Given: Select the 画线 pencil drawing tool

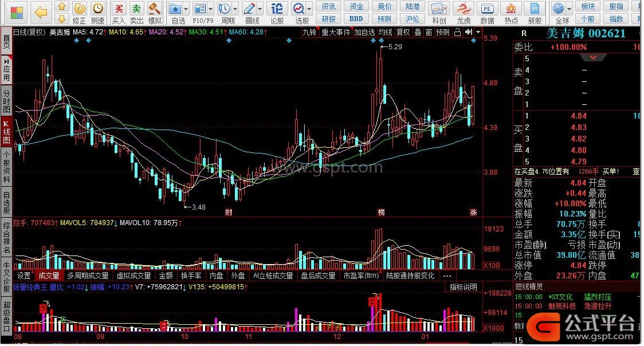Looking at the screenshot, I should coord(249,9).
